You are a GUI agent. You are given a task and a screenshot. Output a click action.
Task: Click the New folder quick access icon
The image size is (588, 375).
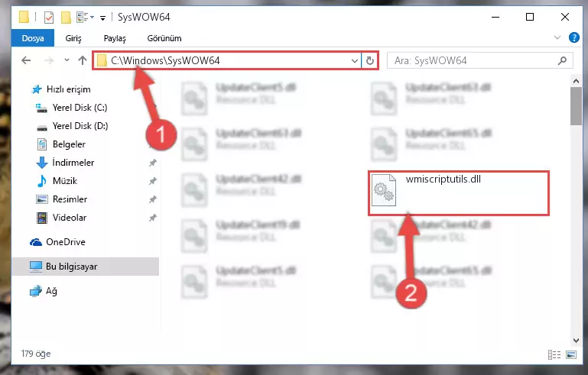(x=66, y=18)
